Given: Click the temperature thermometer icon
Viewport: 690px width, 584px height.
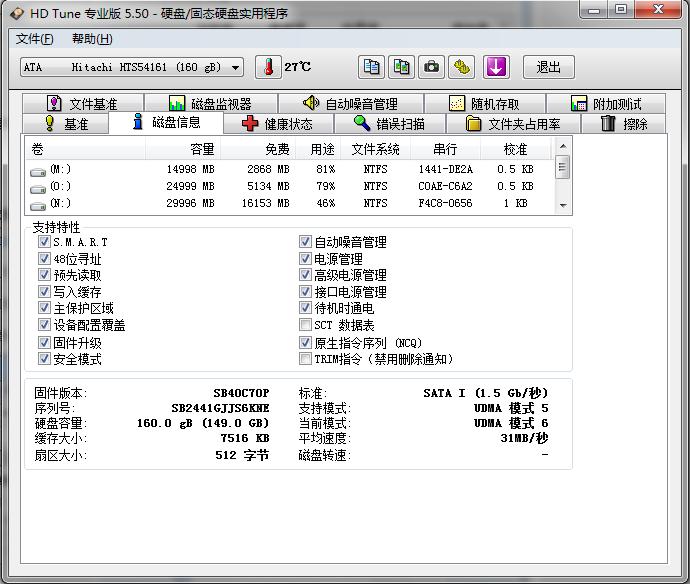Looking at the screenshot, I should [268, 67].
